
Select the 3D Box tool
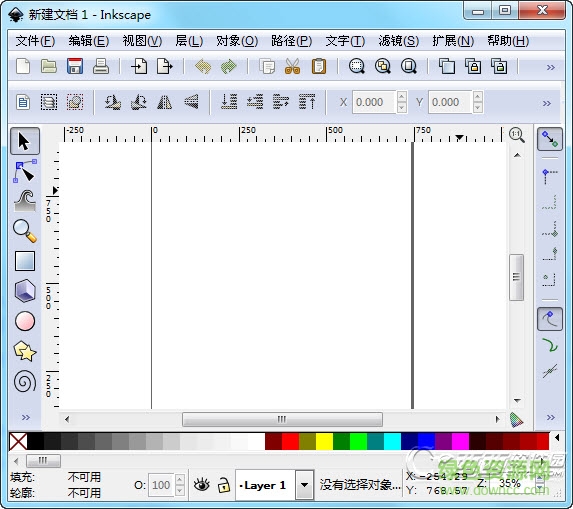(25, 291)
